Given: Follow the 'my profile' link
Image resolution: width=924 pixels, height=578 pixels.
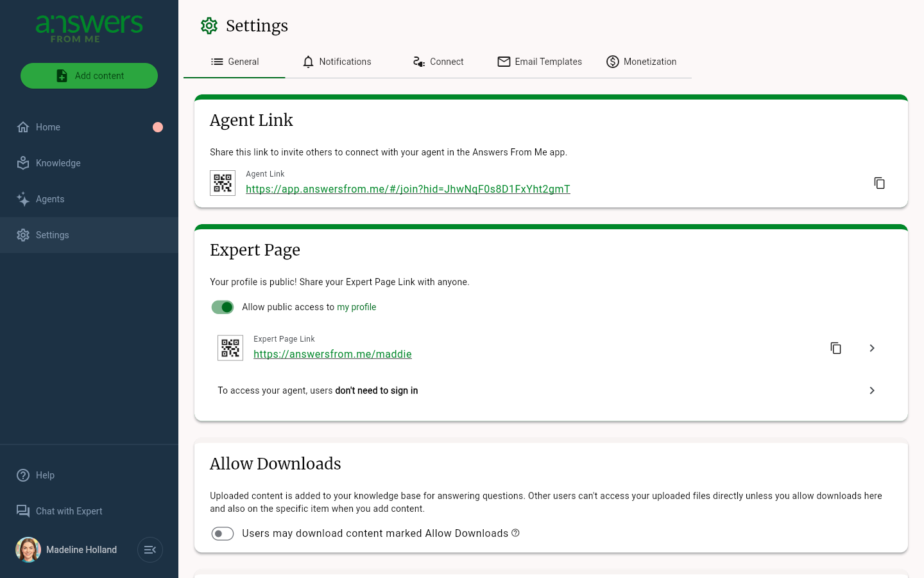Looking at the screenshot, I should [x=357, y=307].
